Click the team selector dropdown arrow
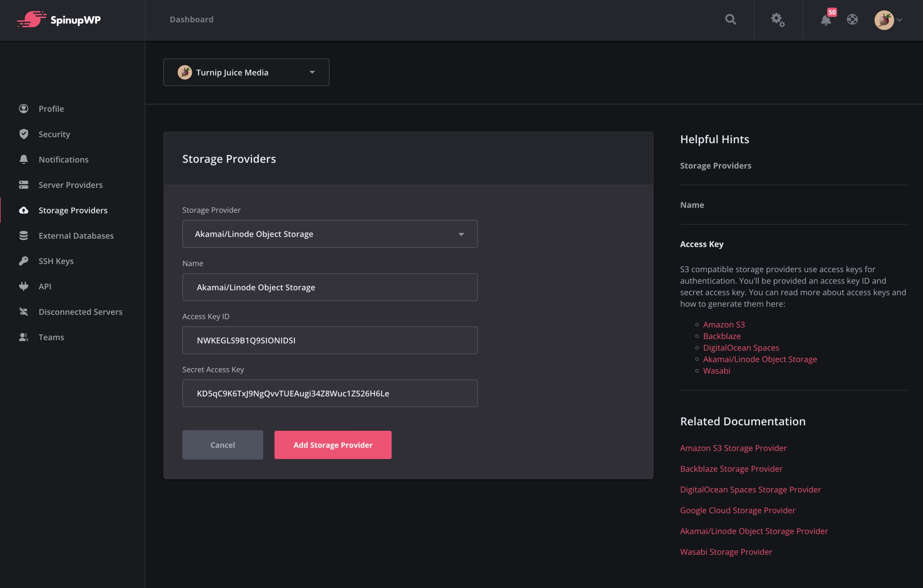923x588 pixels. (312, 72)
